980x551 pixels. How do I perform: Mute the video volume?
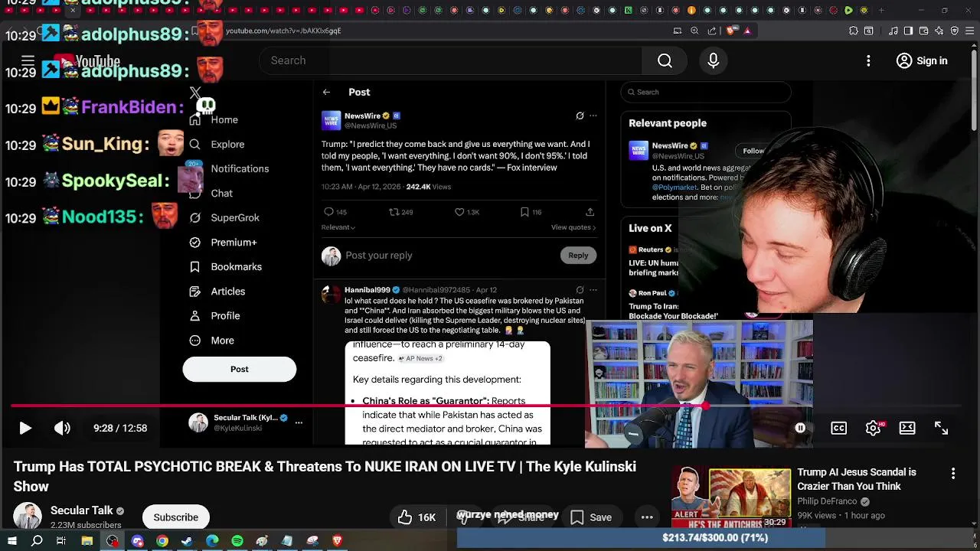[x=62, y=428]
